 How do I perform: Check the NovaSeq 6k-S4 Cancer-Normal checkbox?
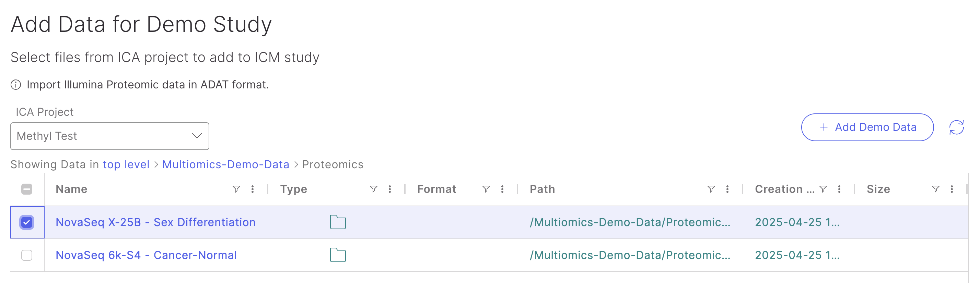27,255
